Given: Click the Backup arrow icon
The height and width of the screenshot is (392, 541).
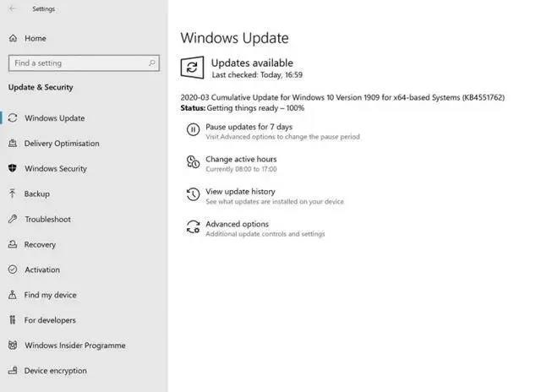Looking at the screenshot, I should [13, 193].
